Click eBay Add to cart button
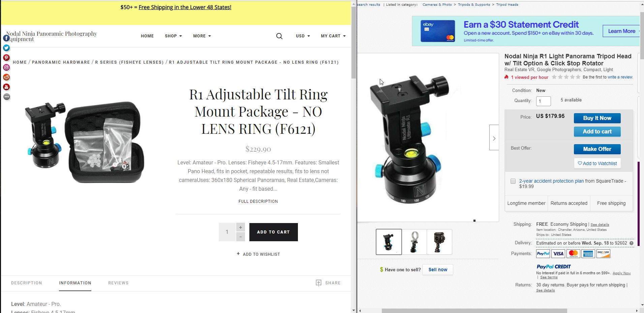 coord(597,132)
